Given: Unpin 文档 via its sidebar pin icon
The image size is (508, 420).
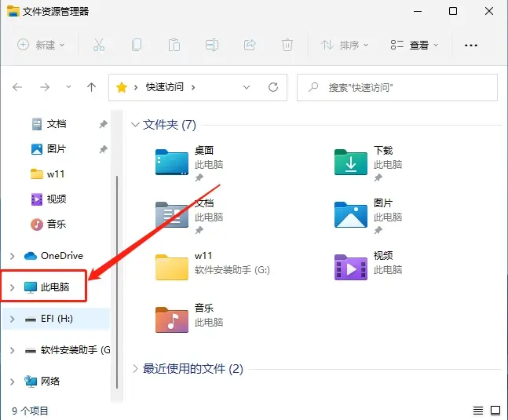Looking at the screenshot, I should click(103, 124).
